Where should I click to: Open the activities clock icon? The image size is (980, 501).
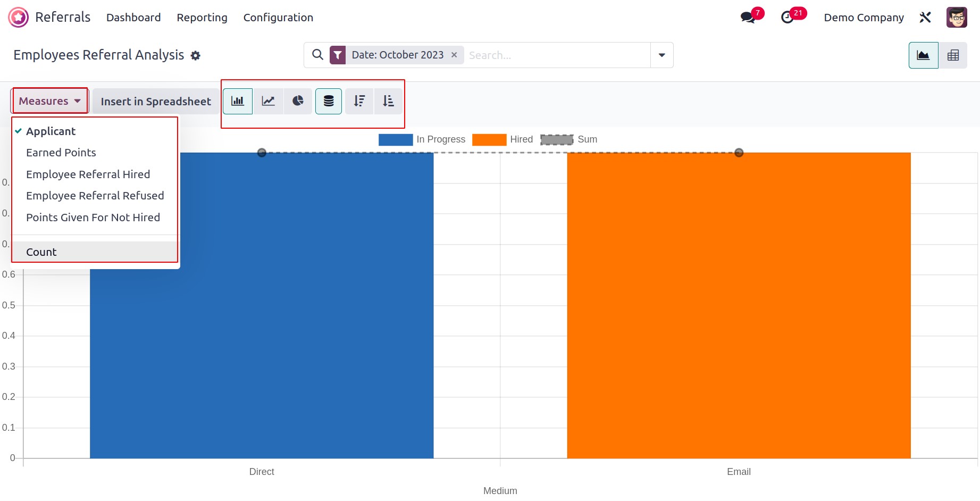pos(788,17)
